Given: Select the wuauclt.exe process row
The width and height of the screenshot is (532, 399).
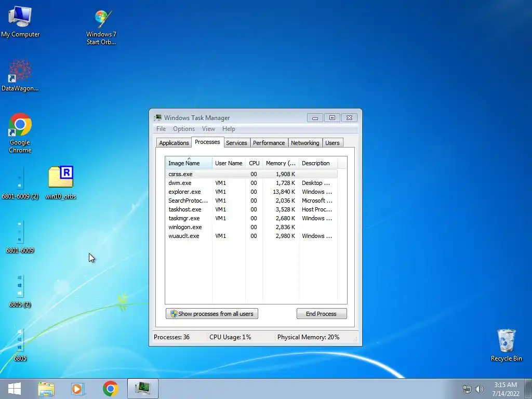Looking at the screenshot, I should pos(251,236).
